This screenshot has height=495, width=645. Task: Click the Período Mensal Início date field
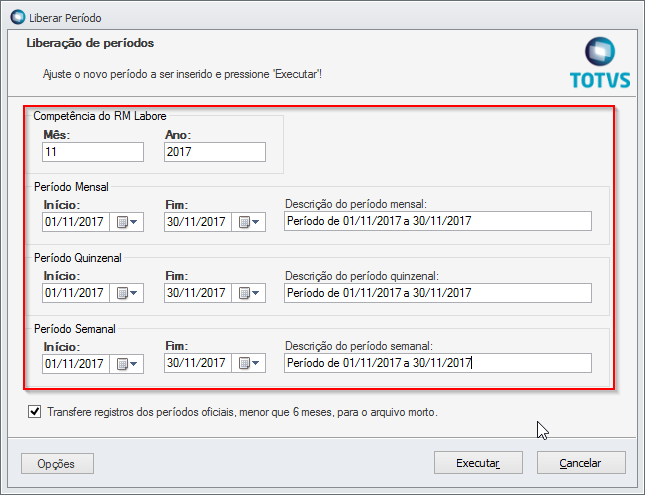pyautogui.click(x=76, y=222)
